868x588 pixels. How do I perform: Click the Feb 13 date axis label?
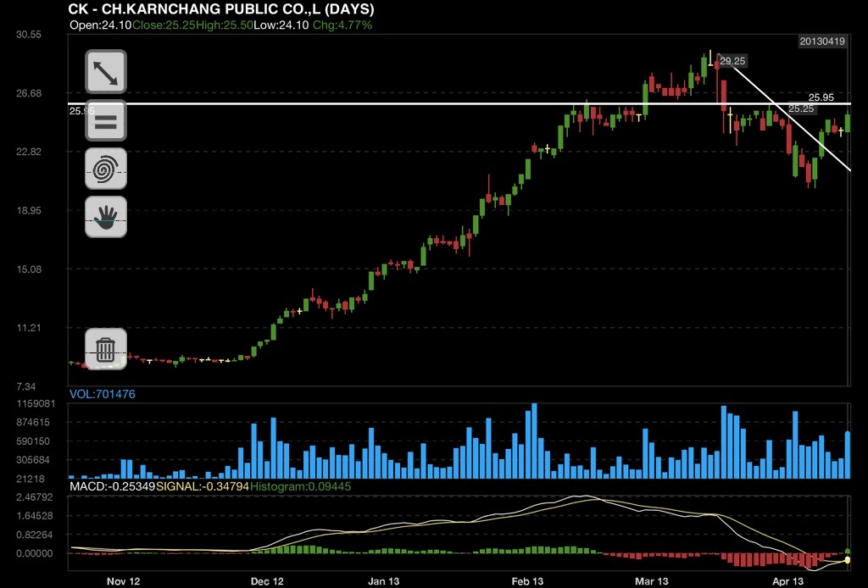tap(527, 581)
